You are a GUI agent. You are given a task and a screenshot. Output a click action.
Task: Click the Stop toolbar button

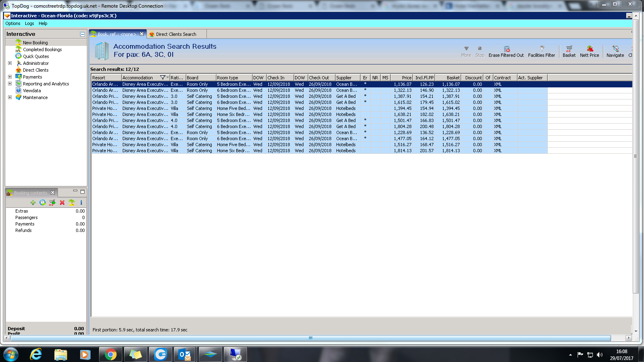(x=480, y=52)
